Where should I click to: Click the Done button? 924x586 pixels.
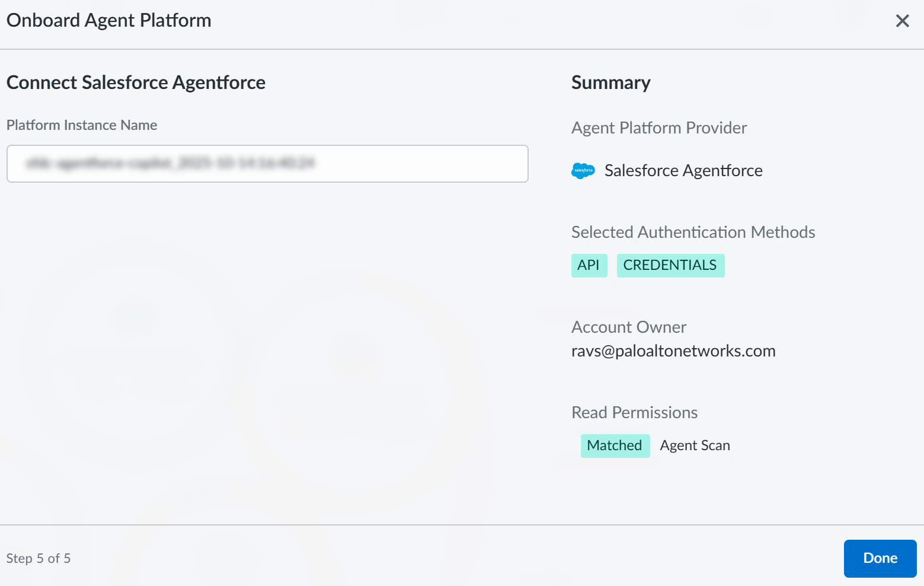[880, 558]
